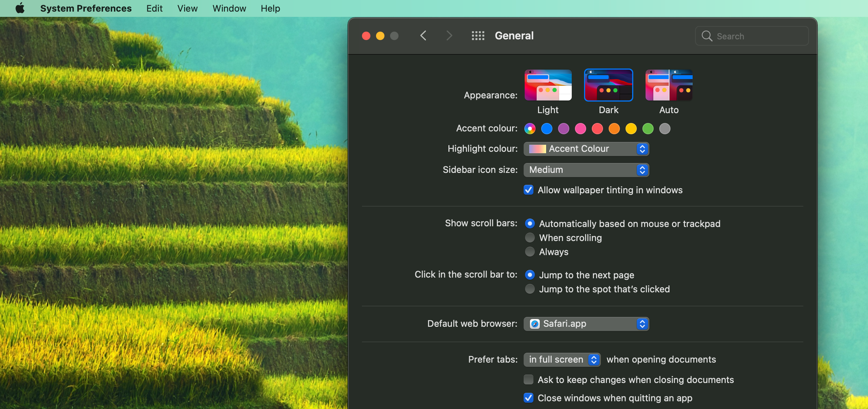Image resolution: width=868 pixels, height=409 pixels.
Task: Show all preferences grid icon
Action: 478,36
